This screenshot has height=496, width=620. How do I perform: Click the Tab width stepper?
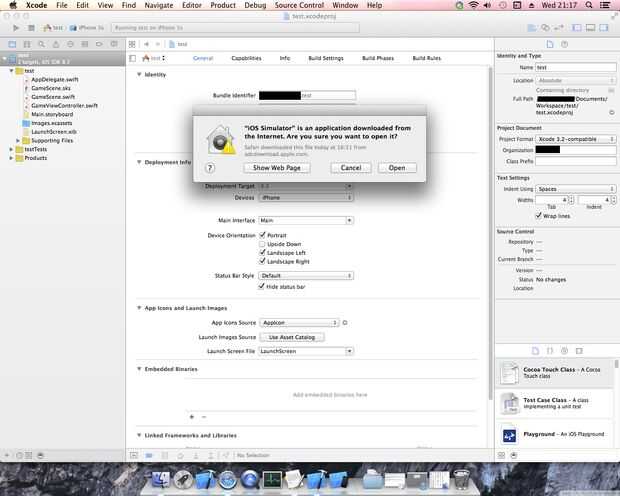point(571,200)
